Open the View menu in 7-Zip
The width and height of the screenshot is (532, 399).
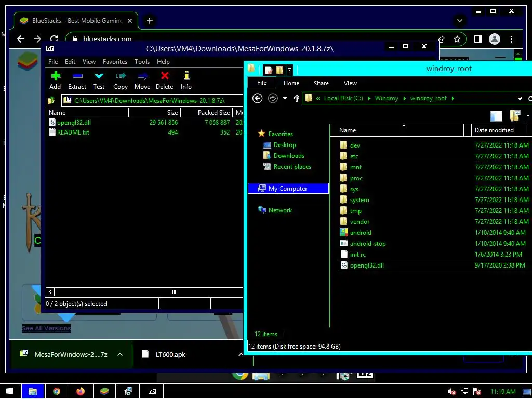click(89, 62)
